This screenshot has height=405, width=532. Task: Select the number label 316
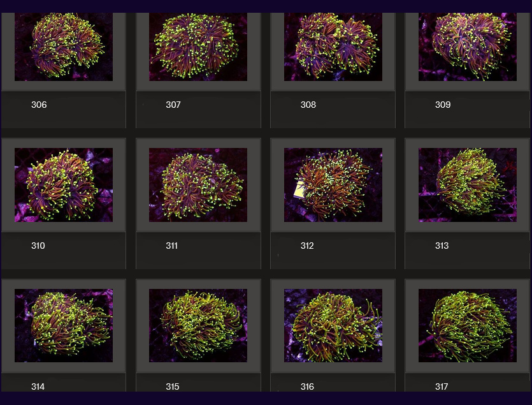click(x=307, y=387)
